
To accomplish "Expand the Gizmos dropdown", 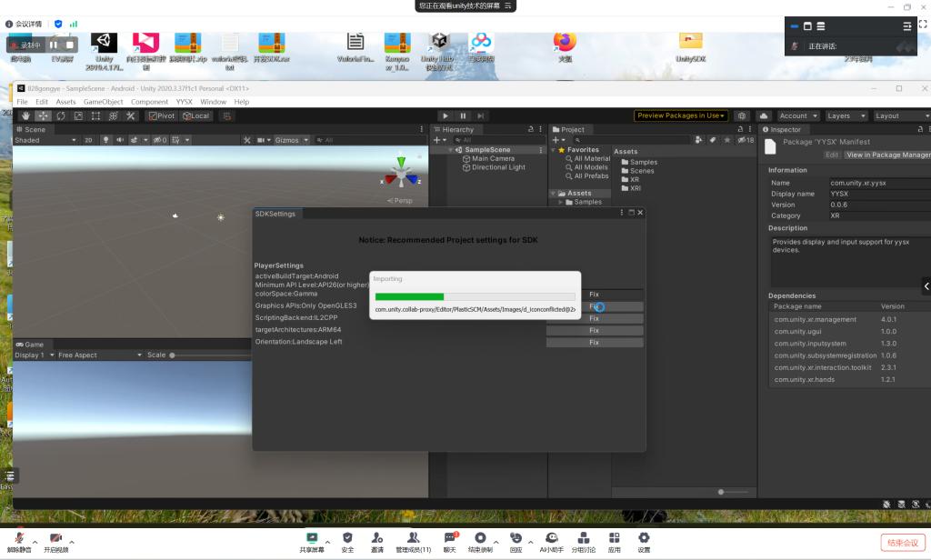I will [x=290, y=140].
